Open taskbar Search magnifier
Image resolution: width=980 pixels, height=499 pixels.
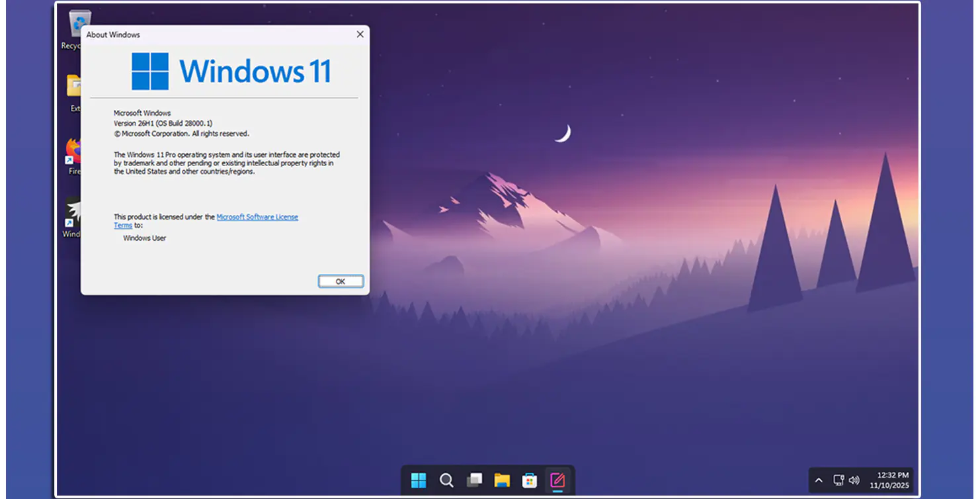pyautogui.click(x=446, y=480)
